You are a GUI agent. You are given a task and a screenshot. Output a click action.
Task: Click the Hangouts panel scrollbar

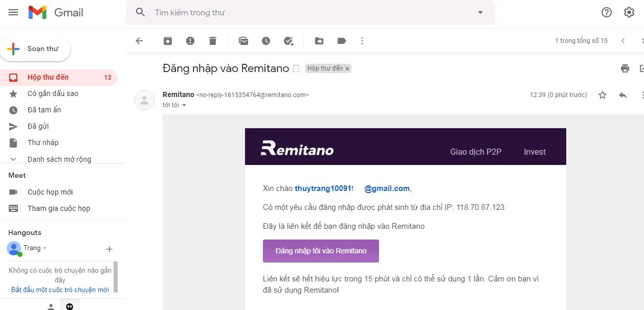click(x=116, y=276)
